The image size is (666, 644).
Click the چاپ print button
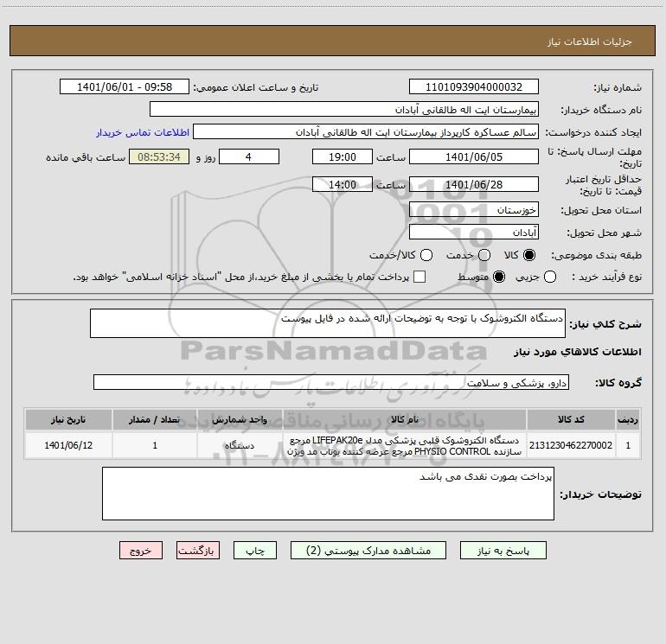(x=255, y=551)
